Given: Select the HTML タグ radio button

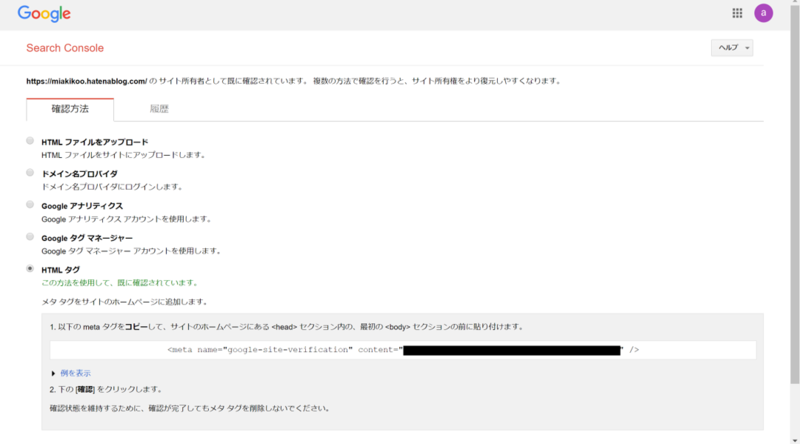Looking at the screenshot, I should click(x=30, y=268).
